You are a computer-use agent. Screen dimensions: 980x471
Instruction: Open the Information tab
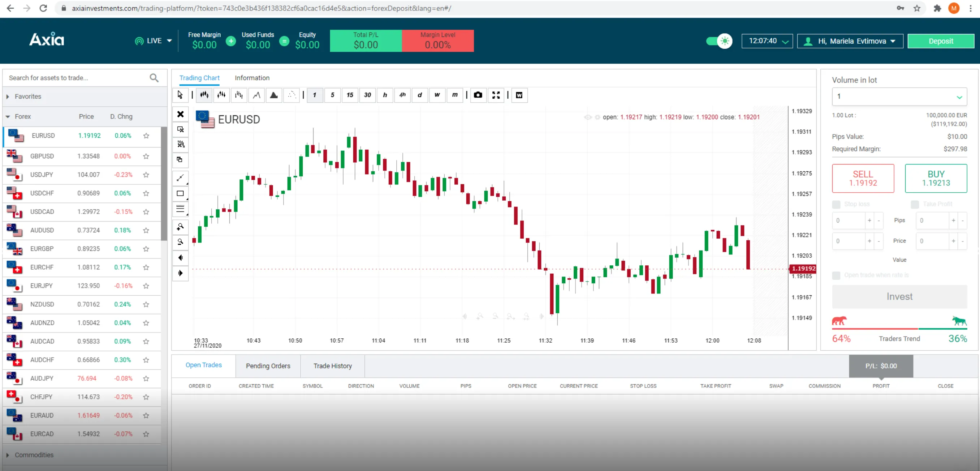pyautogui.click(x=252, y=78)
